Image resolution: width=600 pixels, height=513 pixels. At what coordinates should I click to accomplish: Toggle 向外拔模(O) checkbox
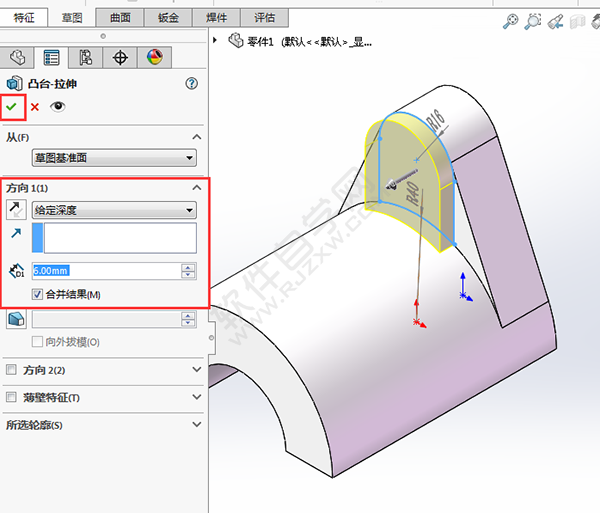coord(37,342)
